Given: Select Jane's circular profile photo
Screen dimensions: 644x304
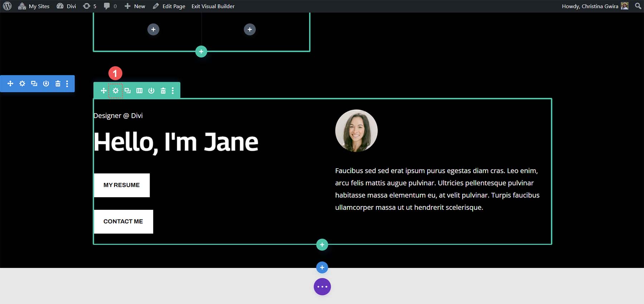Looking at the screenshot, I should click(356, 131).
